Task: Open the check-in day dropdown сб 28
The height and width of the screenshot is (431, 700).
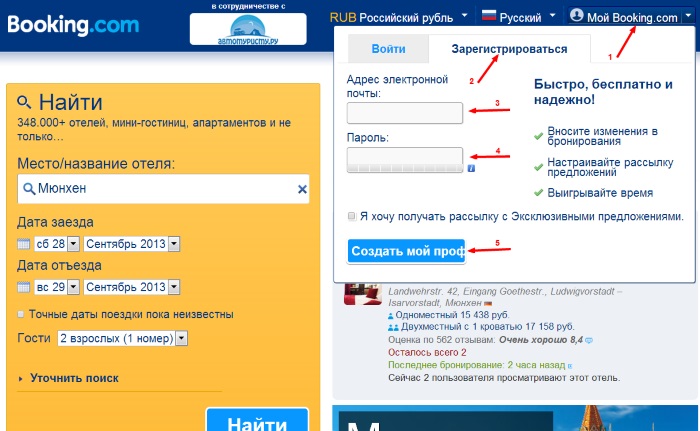Action: coord(57,244)
